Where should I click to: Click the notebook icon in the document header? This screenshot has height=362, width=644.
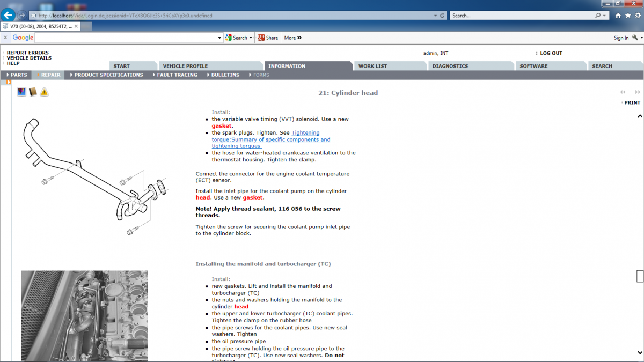33,92
